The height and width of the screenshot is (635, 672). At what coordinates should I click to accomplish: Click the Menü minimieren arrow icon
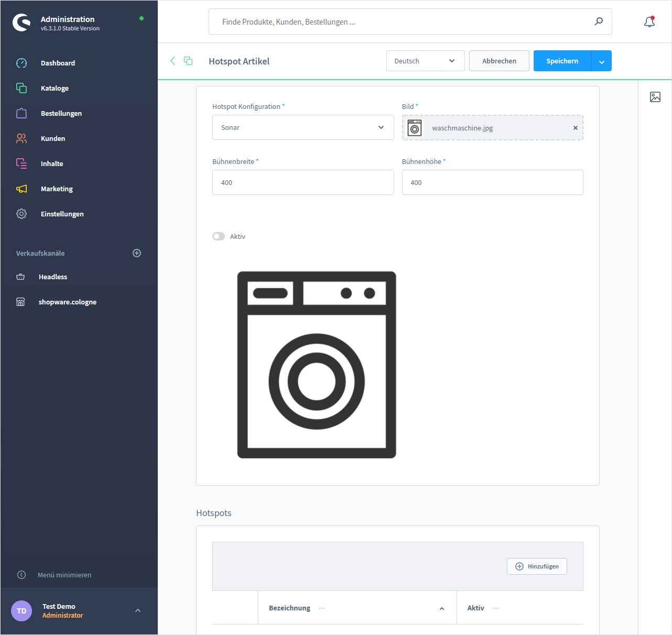(x=21, y=575)
